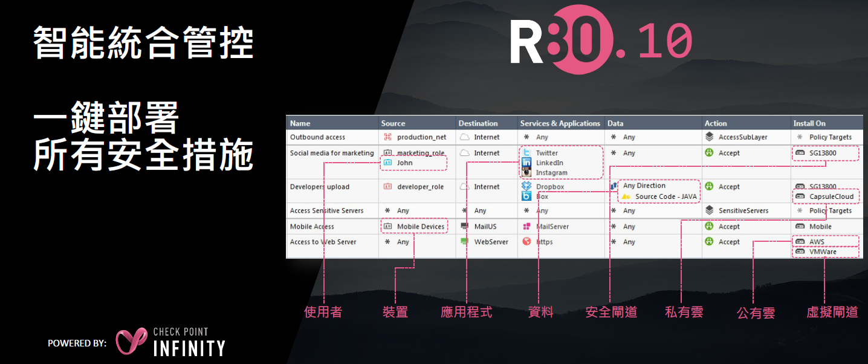Click the Check Point Infinity logo
Screen dimensions: 868x364
click(170, 341)
